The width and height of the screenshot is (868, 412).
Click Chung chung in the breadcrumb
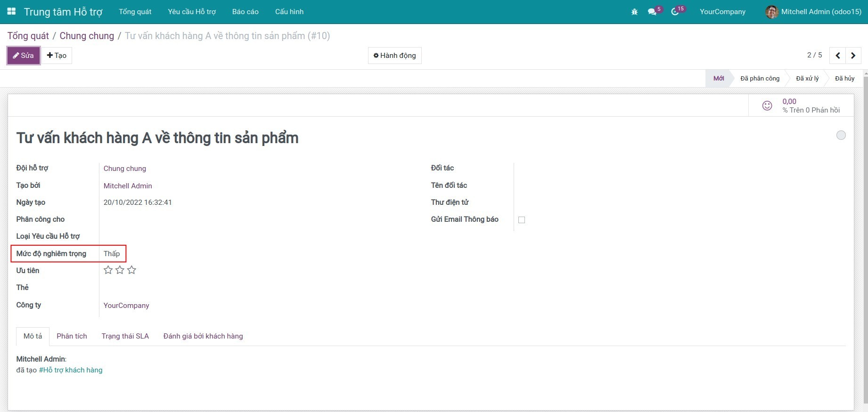click(87, 36)
